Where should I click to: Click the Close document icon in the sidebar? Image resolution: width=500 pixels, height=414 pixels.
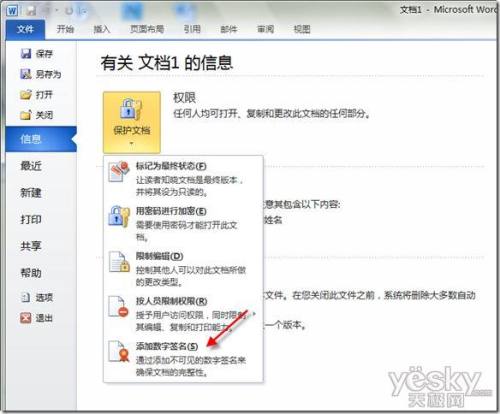pyautogui.click(x=26, y=115)
